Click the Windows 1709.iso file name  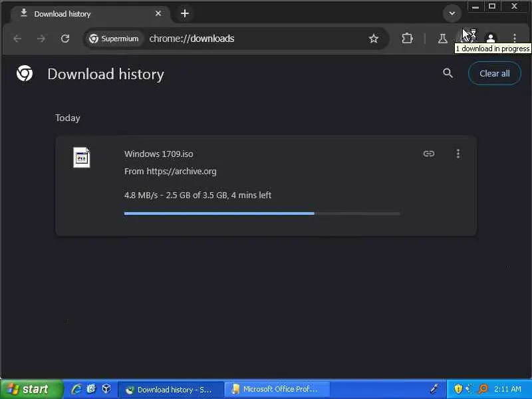[x=158, y=154]
